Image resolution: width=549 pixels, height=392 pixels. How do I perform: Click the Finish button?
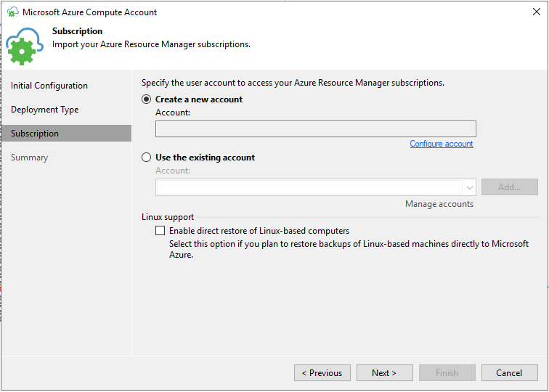(447, 372)
